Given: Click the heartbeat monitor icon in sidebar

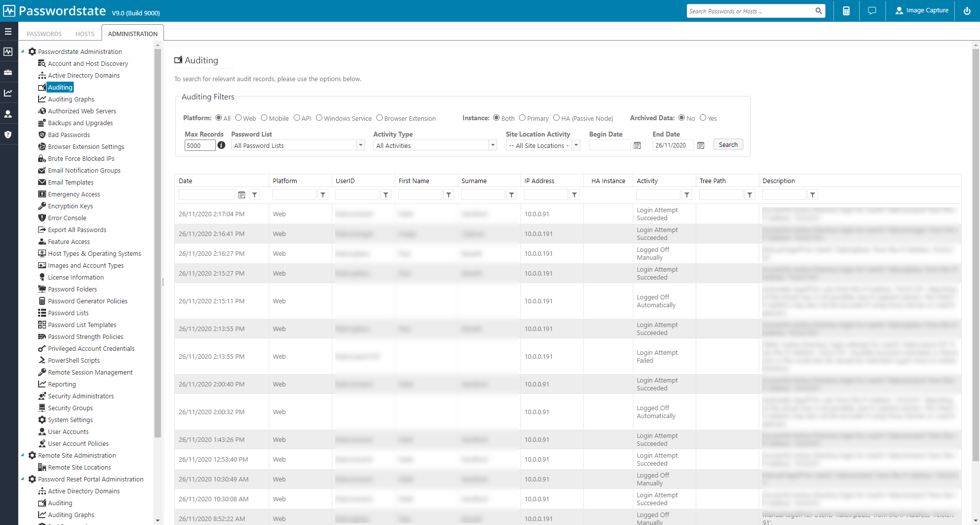Looking at the screenshot, I should coord(8,51).
